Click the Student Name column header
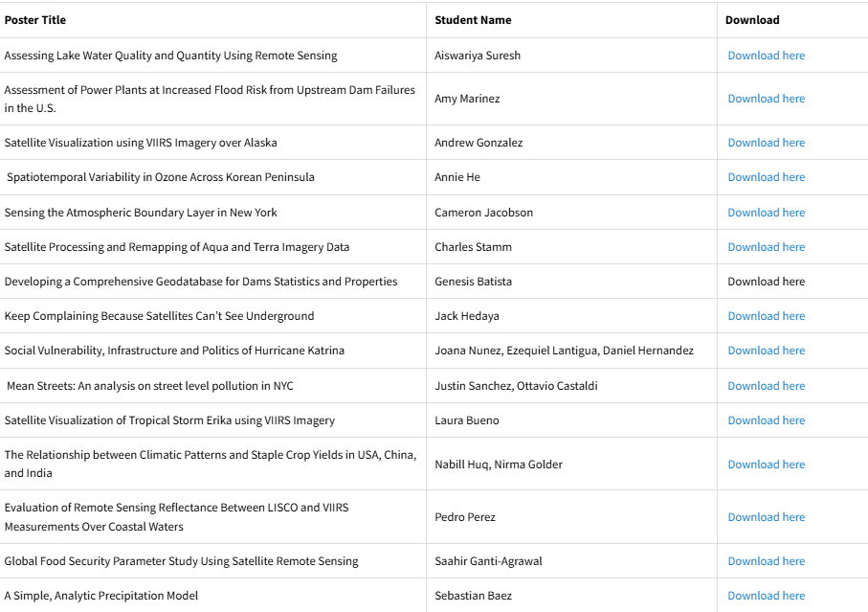 pos(473,20)
